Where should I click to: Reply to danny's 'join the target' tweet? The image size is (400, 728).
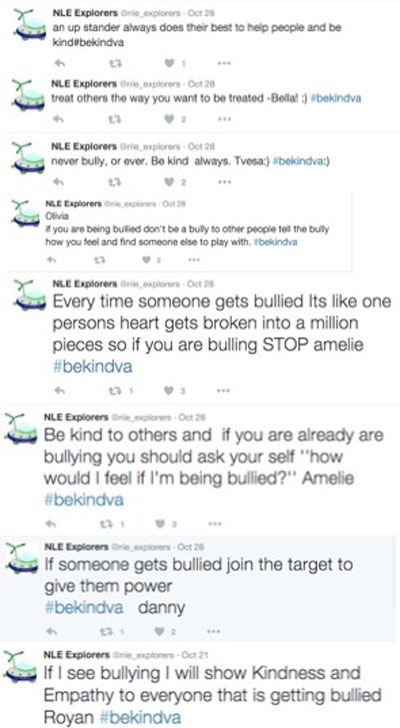tap(53, 631)
